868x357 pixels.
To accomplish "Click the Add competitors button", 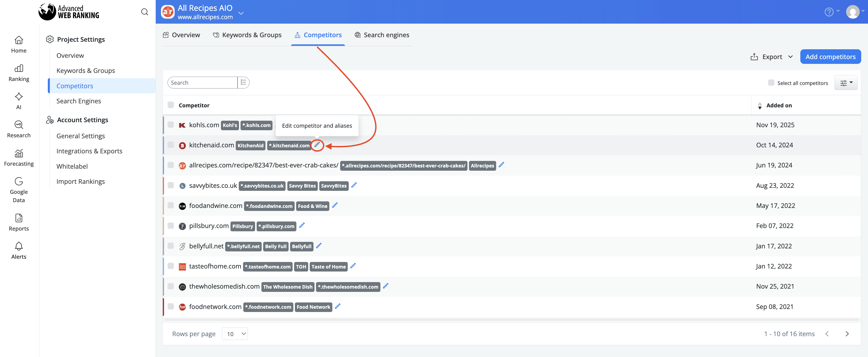I will click(x=830, y=57).
